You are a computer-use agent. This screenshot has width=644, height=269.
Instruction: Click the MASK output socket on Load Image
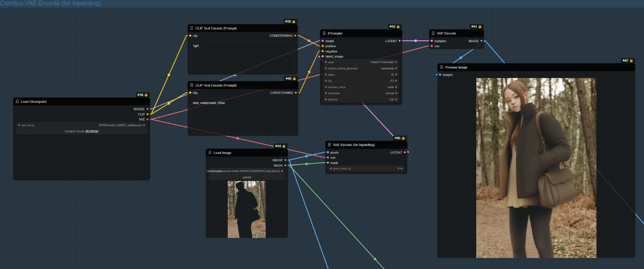[285, 165]
